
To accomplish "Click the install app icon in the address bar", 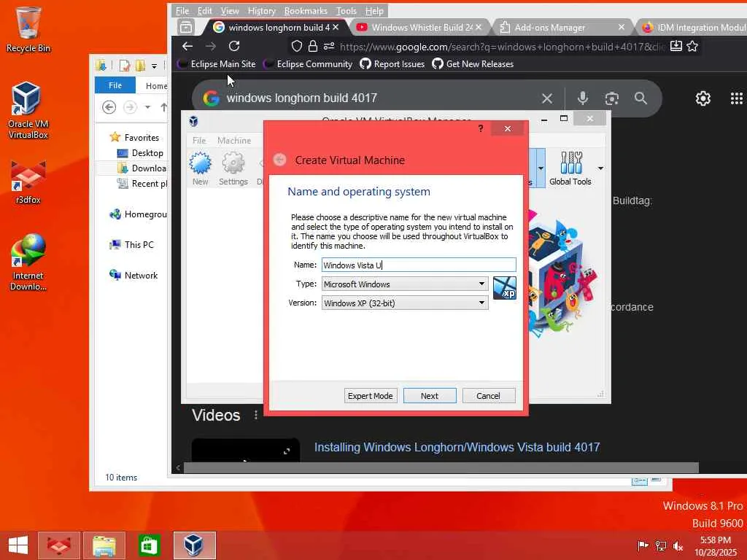I will (x=676, y=46).
